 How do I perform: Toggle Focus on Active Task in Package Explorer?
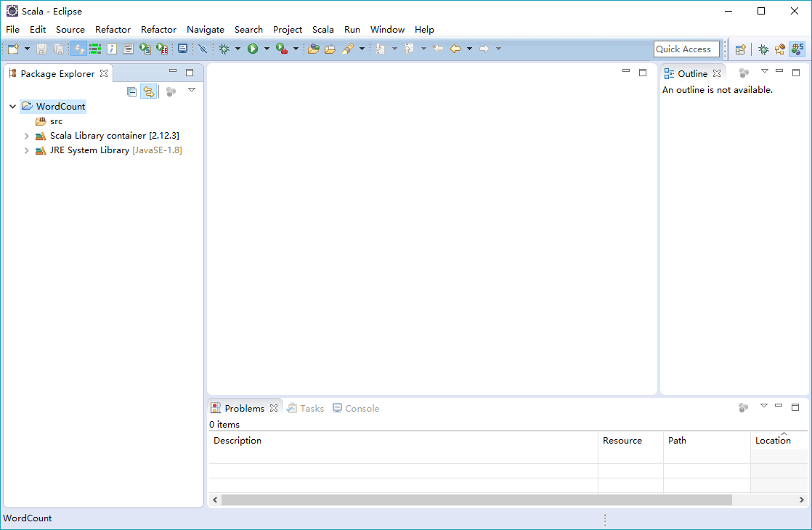(171, 91)
